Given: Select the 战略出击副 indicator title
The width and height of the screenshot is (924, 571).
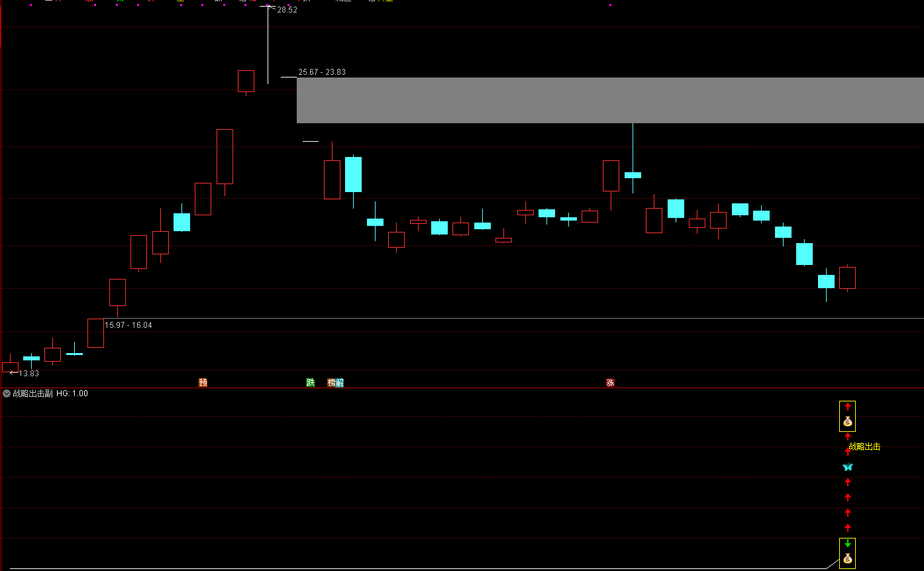Looking at the screenshot, I should tap(32, 393).
